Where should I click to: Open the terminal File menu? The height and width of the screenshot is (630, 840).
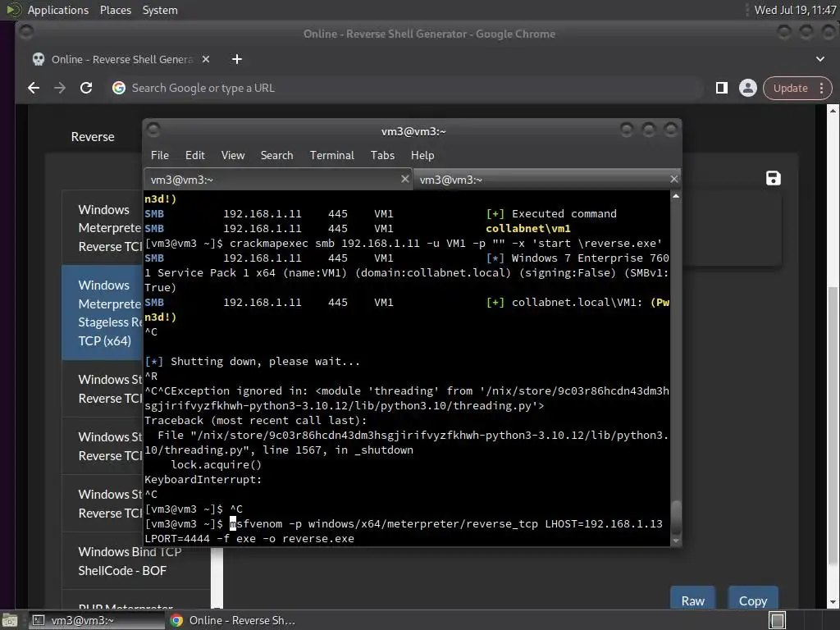click(160, 155)
